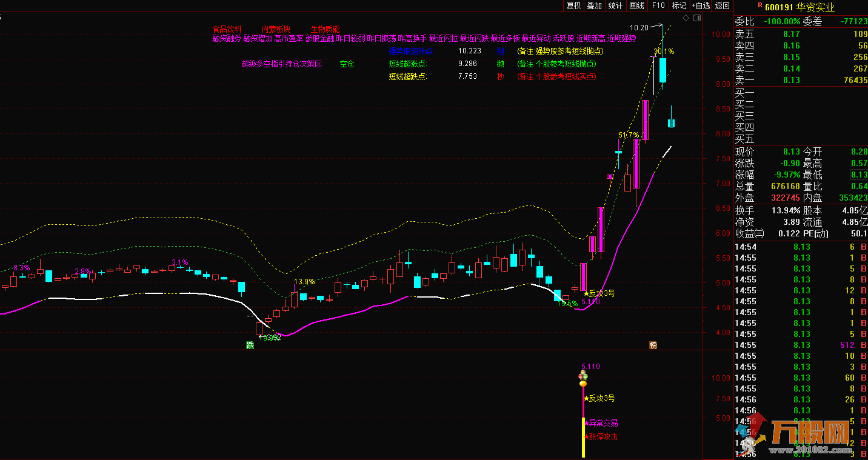This screenshot has height=460, width=868.
Task: Click the 10.20 high price label
Action: click(x=639, y=28)
